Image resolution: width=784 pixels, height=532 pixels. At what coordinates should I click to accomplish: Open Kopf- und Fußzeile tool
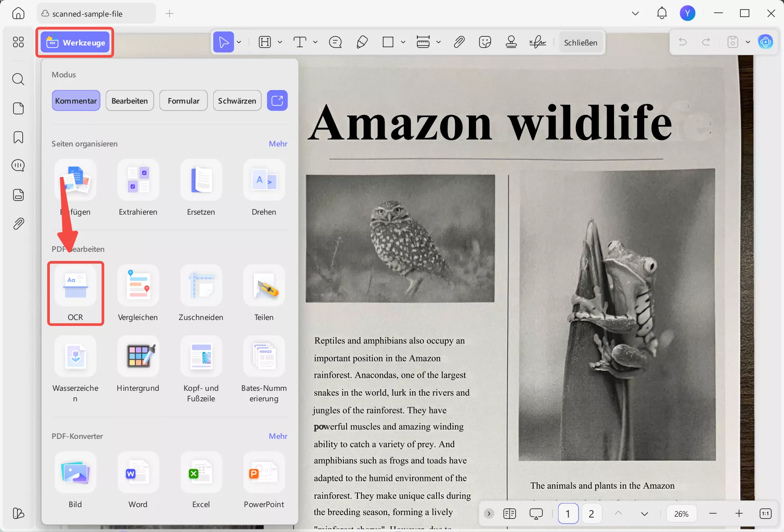pos(201,370)
